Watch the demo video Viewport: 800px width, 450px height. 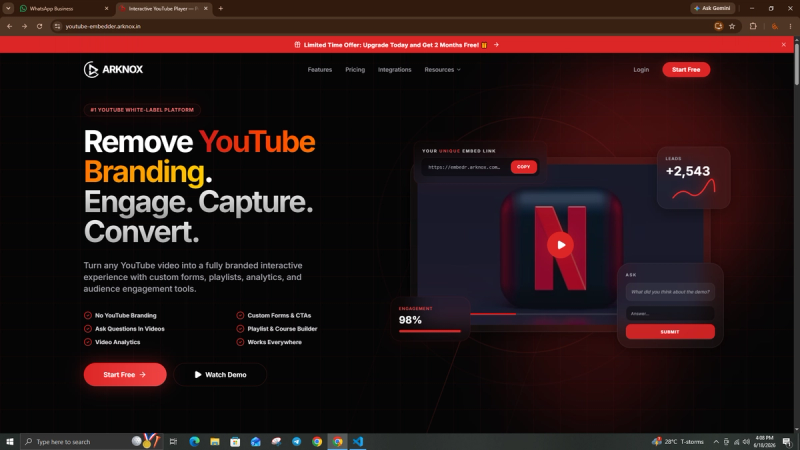pos(220,374)
